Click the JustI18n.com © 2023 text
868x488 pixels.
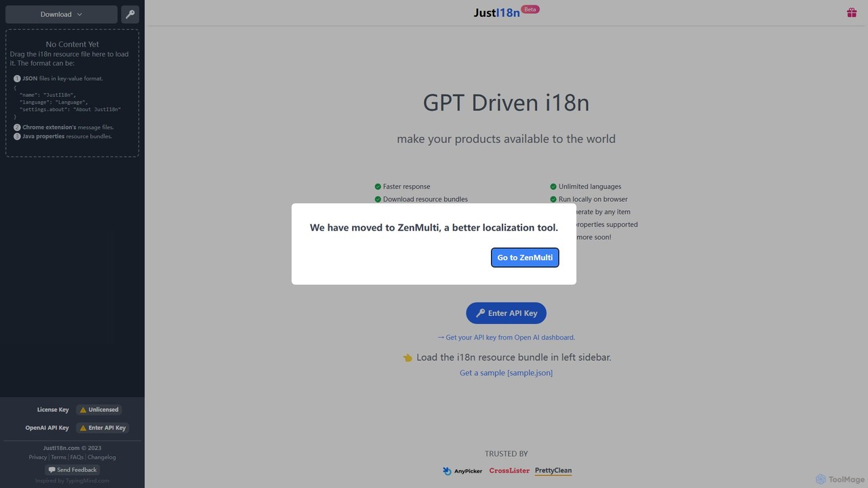(73, 448)
